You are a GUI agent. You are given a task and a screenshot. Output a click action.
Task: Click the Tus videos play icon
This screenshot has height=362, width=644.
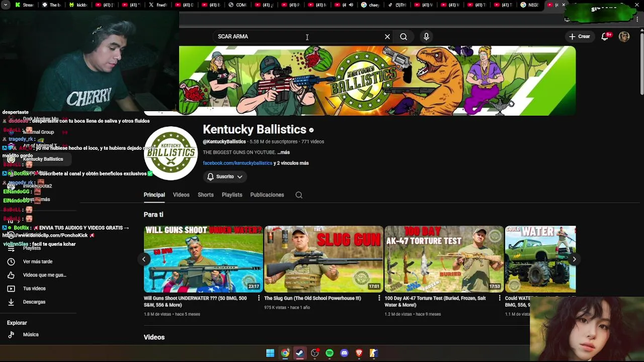(11, 289)
